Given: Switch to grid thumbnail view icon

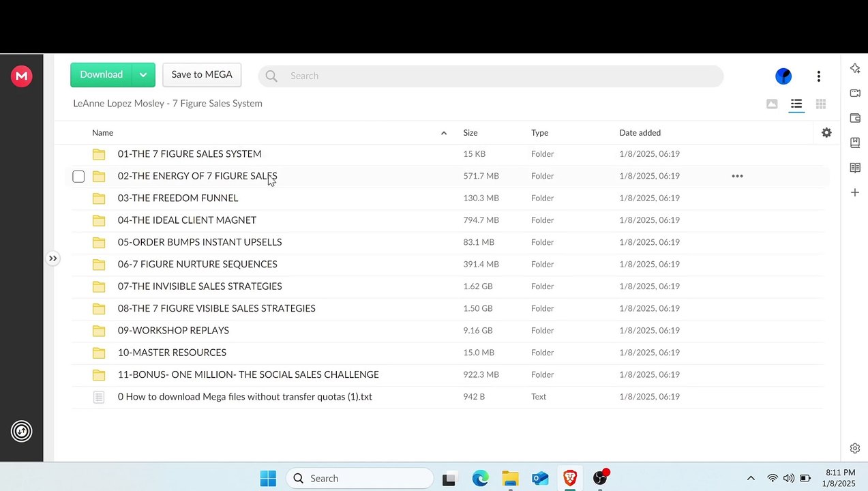Looking at the screenshot, I should pyautogui.click(x=820, y=104).
